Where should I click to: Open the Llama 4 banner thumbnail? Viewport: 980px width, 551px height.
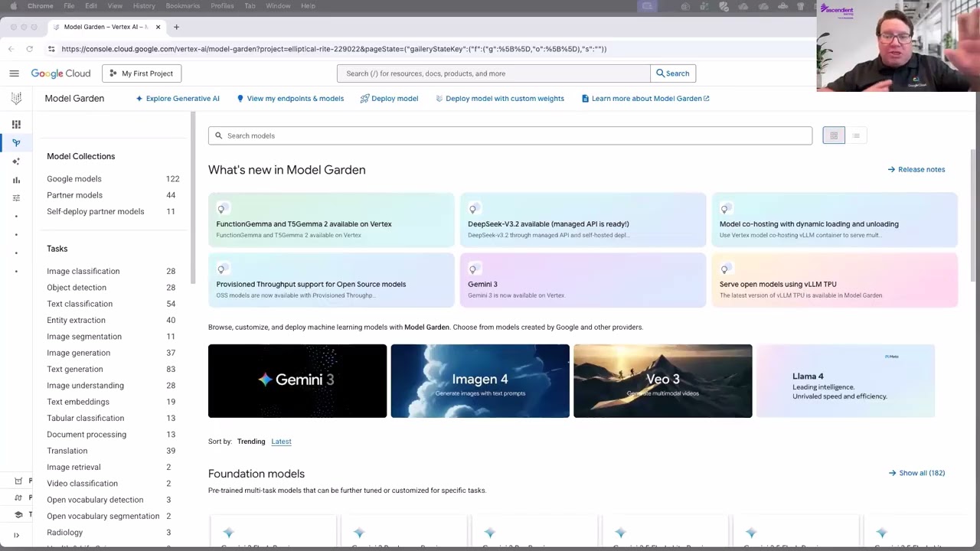(845, 381)
